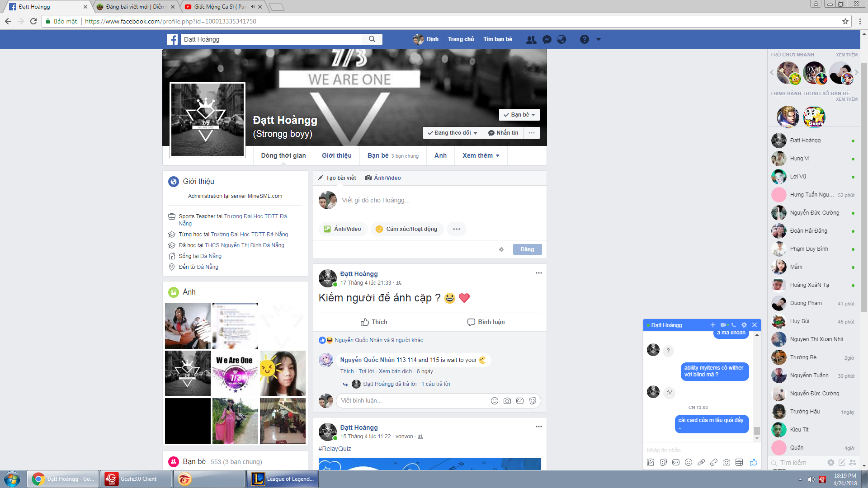Toggle the Bạn bè friend status button
Viewport: 868px width, 488px height.
(x=519, y=115)
